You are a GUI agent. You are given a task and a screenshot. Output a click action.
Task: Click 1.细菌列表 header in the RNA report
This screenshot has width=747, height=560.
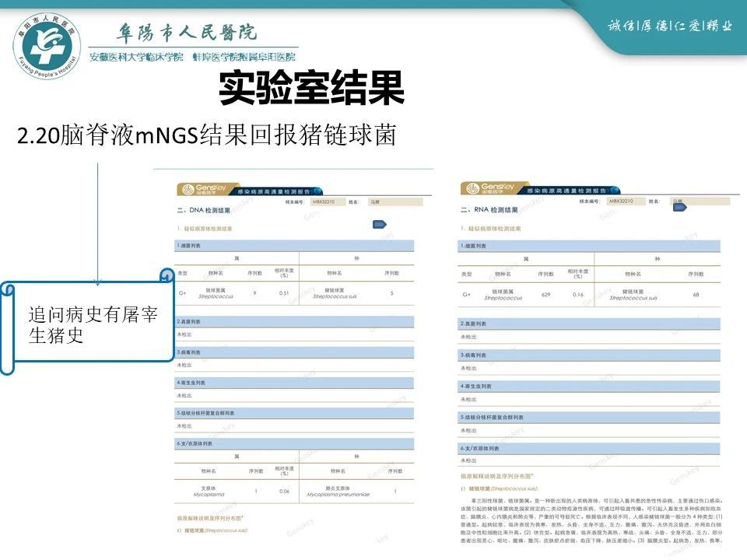pos(589,247)
